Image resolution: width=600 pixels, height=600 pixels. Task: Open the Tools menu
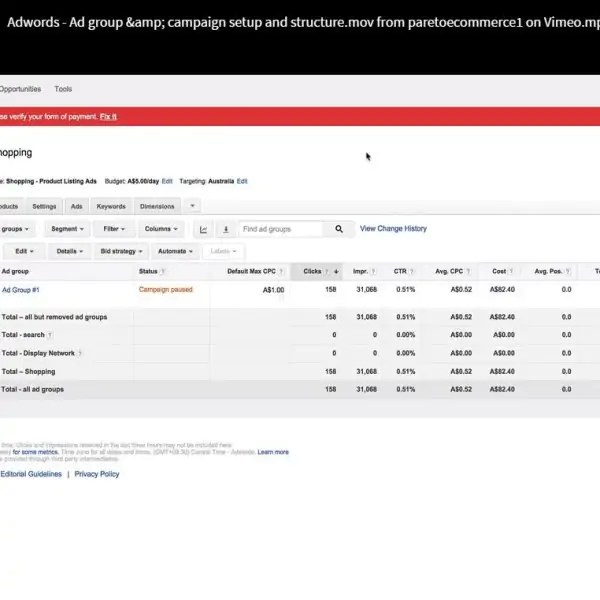coord(63,89)
